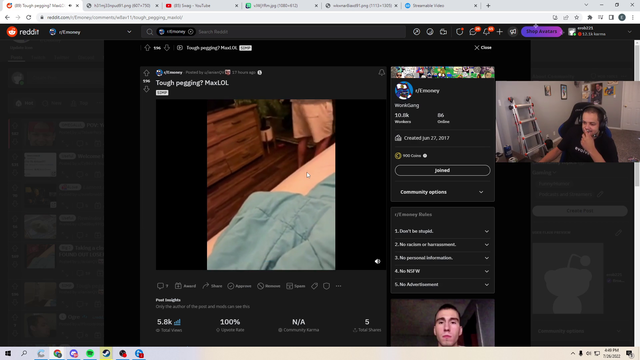Screen dimensions: 640x360
Task: Switch to the second browser tab with the 807×750 png
Action: 122,6
